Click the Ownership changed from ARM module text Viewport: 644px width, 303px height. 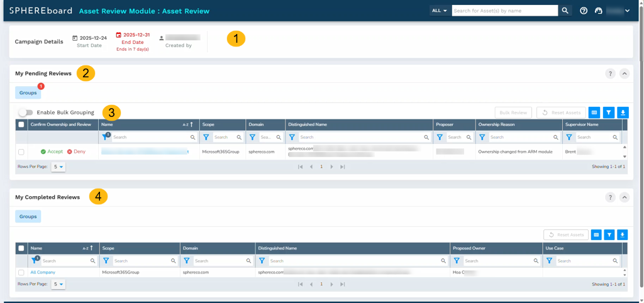click(516, 151)
